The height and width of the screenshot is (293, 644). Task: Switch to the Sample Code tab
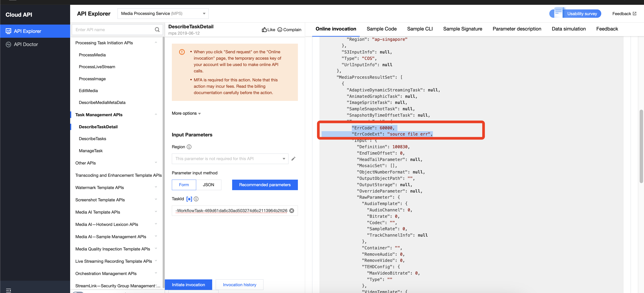click(381, 29)
